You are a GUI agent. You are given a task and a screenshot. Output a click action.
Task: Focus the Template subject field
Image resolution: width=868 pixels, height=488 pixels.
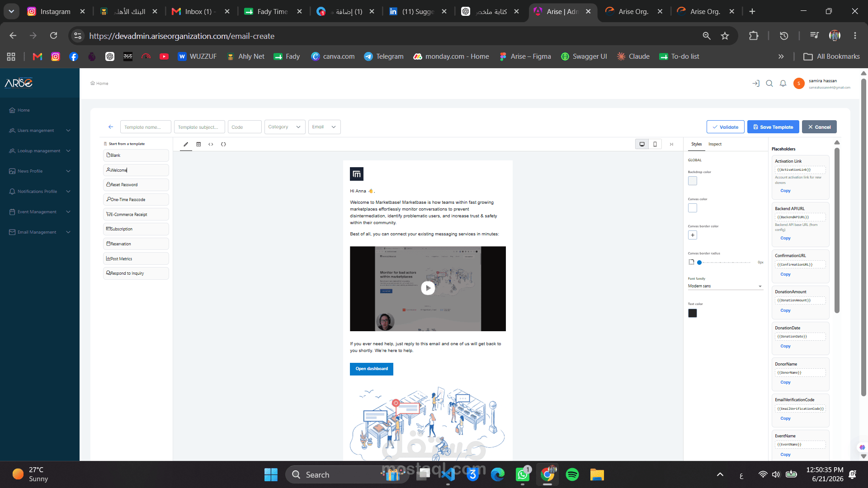point(199,127)
